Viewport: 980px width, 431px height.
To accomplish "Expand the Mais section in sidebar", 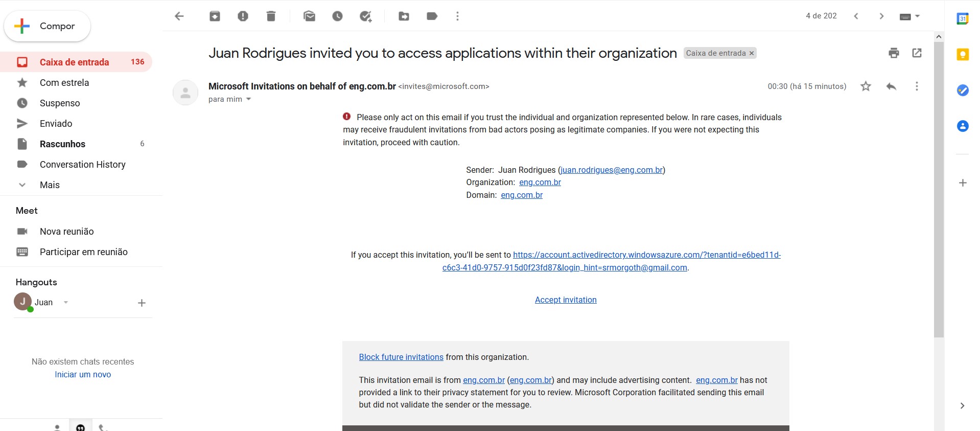I will pos(76,185).
